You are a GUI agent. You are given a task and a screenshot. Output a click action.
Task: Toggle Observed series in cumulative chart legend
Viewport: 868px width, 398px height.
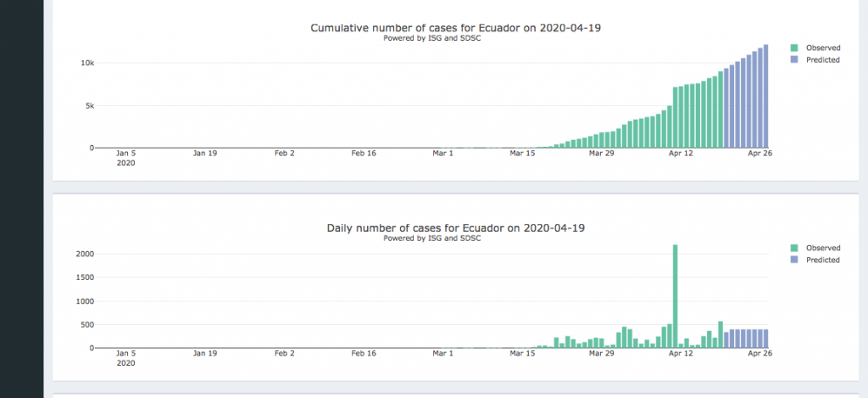coord(822,48)
